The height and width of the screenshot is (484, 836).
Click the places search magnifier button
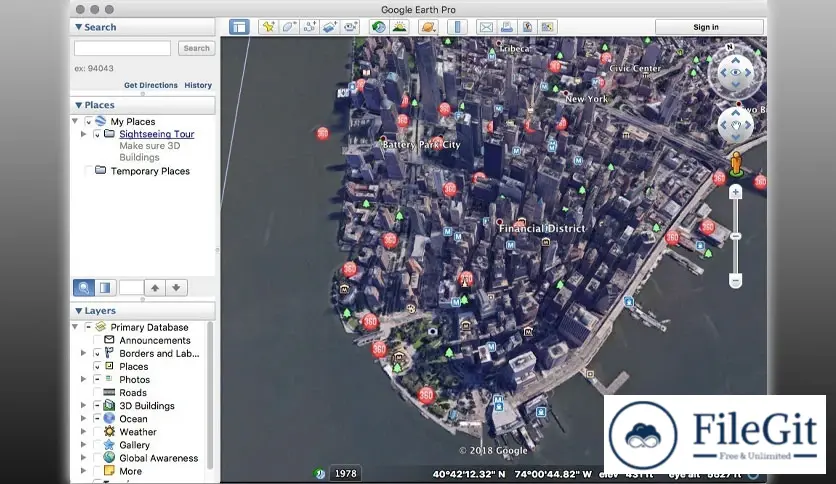tap(84, 288)
